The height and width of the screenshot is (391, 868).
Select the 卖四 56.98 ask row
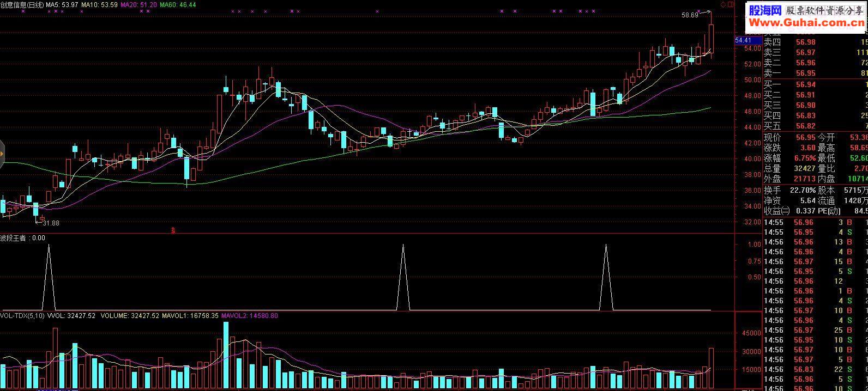(815, 42)
